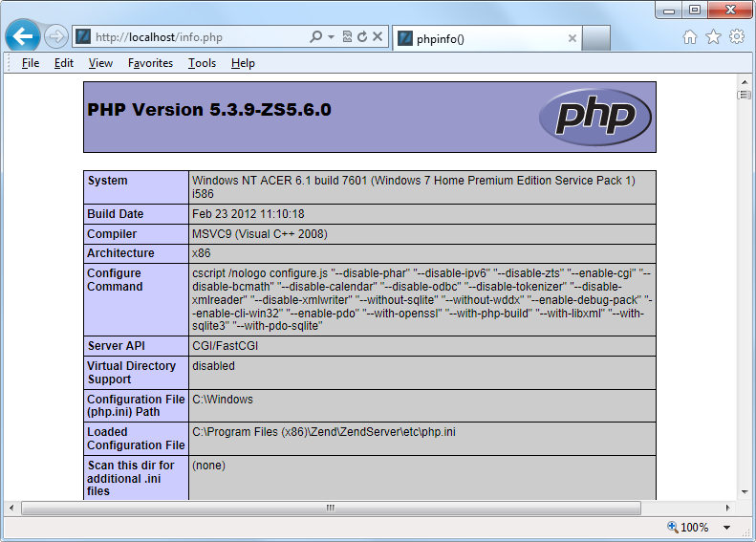Click the Loaded Configuration File php.ini path

tap(323, 432)
